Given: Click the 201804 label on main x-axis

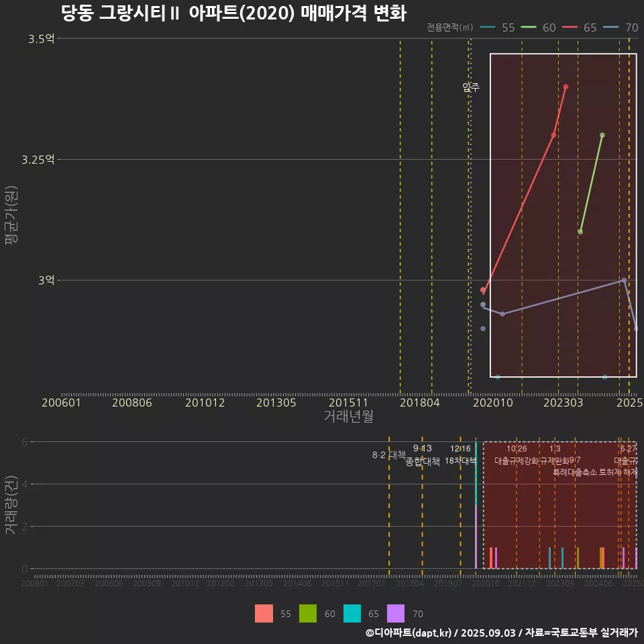Looking at the screenshot, I should (419, 402).
